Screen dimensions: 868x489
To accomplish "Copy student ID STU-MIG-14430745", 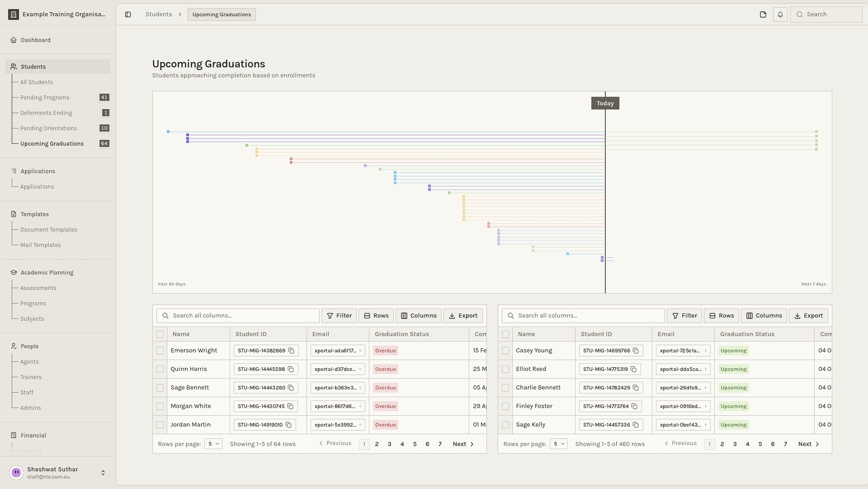I will 290,406.
